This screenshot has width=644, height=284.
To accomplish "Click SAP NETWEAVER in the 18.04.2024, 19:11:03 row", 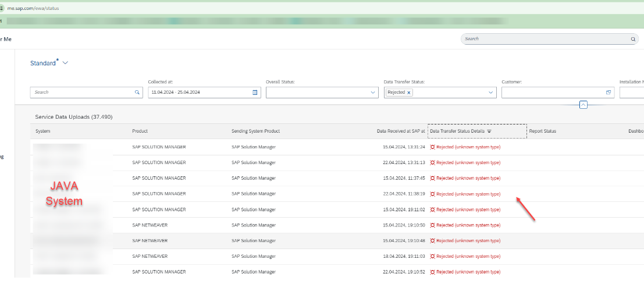I will (x=150, y=257).
